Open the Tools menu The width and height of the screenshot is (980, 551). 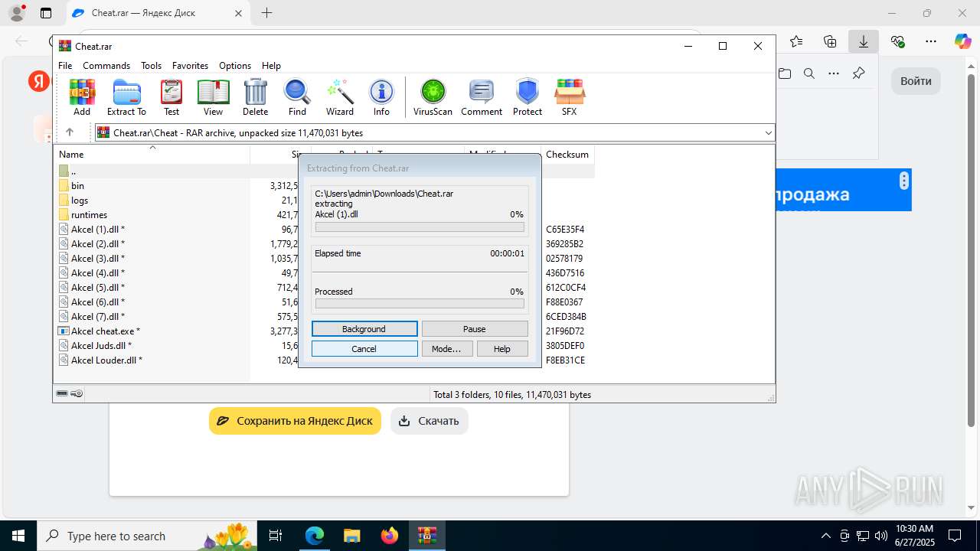[151, 66]
